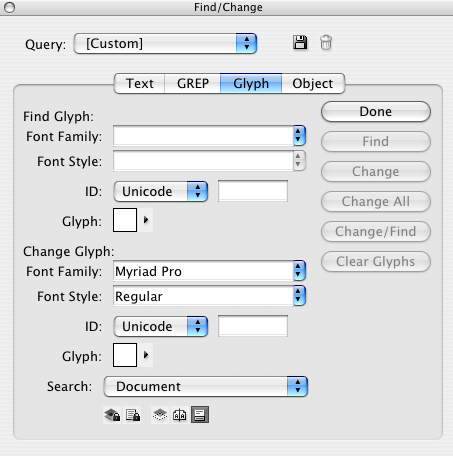Switch to the GREP tab
Viewport: 453px width, 456px height.
pyautogui.click(x=193, y=83)
